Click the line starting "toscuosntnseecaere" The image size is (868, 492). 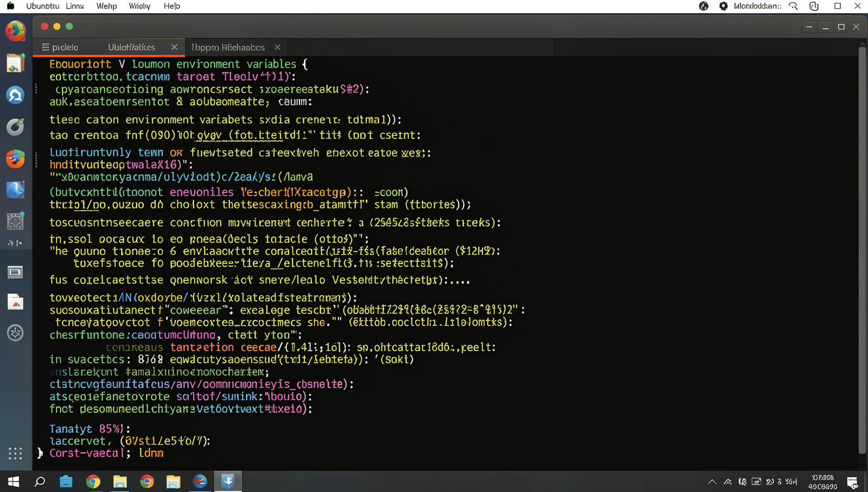pyautogui.click(x=275, y=223)
